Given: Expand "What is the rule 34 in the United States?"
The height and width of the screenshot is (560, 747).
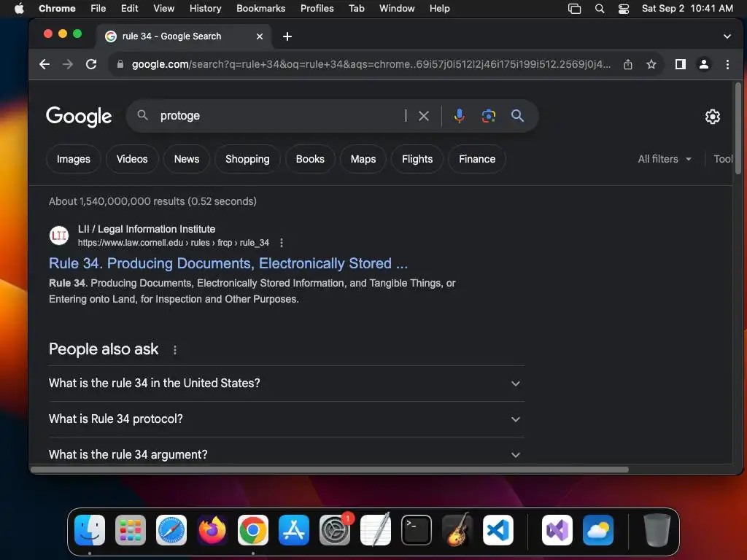Looking at the screenshot, I should pos(286,384).
